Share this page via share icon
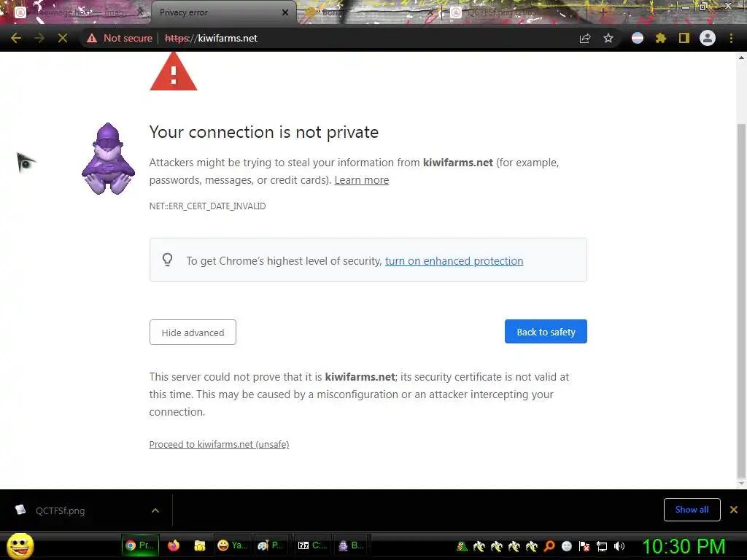 tap(585, 38)
